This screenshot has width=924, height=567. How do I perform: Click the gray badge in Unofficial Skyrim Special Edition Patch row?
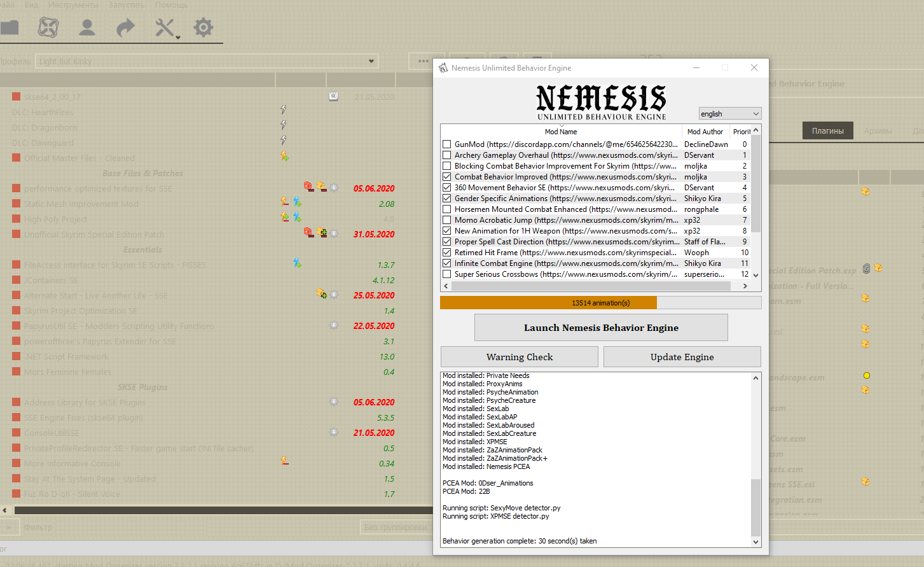pos(334,234)
